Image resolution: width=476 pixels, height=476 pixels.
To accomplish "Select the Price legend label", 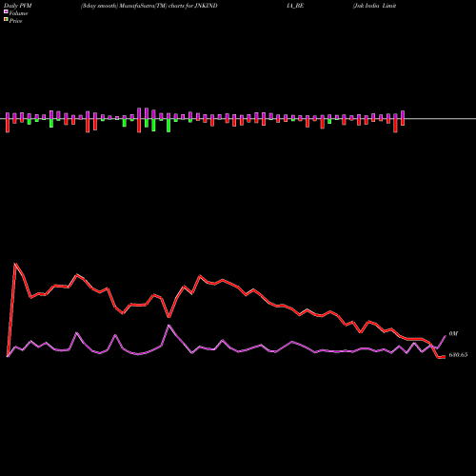I will click(x=15, y=21).
